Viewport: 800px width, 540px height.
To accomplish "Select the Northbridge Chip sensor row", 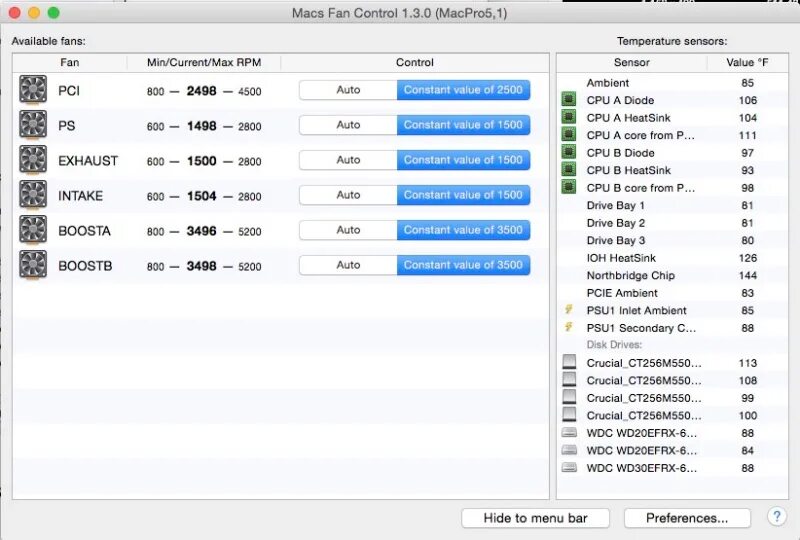I will tap(672, 275).
